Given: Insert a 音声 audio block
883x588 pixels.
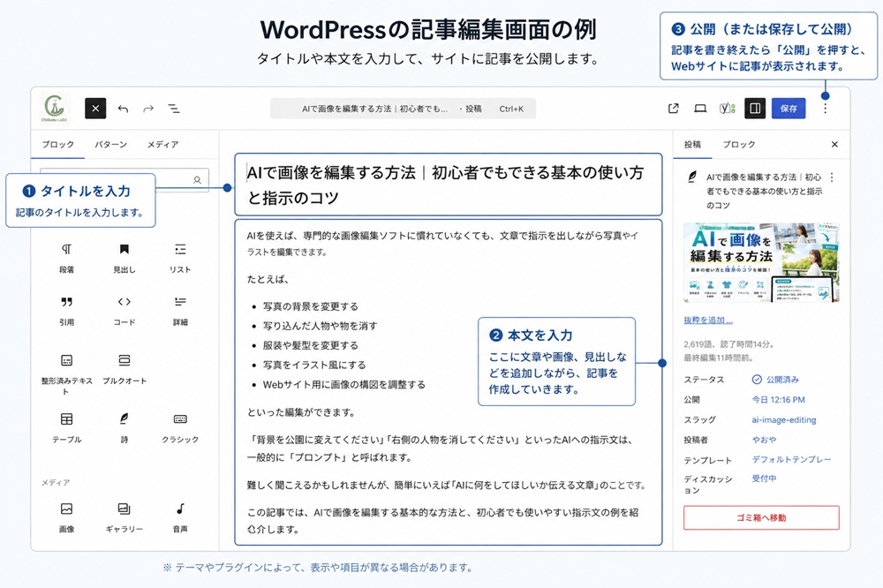Looking at the screenshot, I should point(180,517).
